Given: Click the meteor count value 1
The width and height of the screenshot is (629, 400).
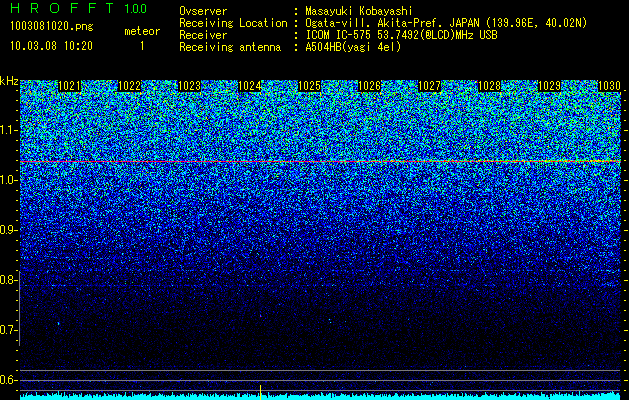Looking at the screenshot, I should click(x=142, y=46).
